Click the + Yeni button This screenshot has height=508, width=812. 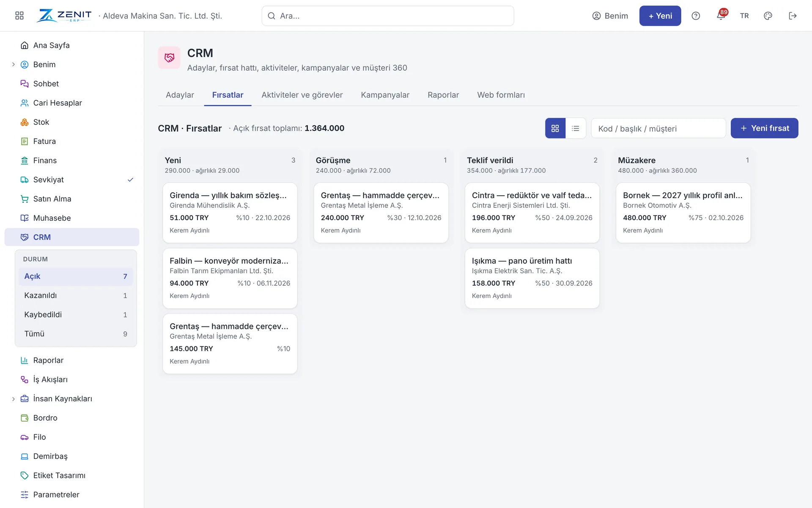pos(660,16)
